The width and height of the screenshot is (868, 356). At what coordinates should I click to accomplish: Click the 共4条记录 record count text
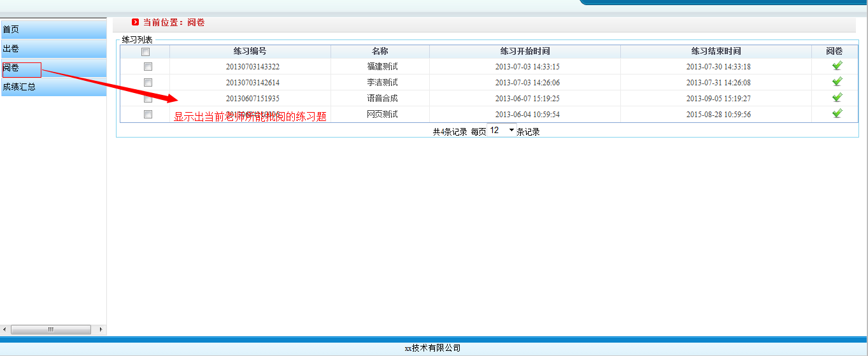[450, 132]
